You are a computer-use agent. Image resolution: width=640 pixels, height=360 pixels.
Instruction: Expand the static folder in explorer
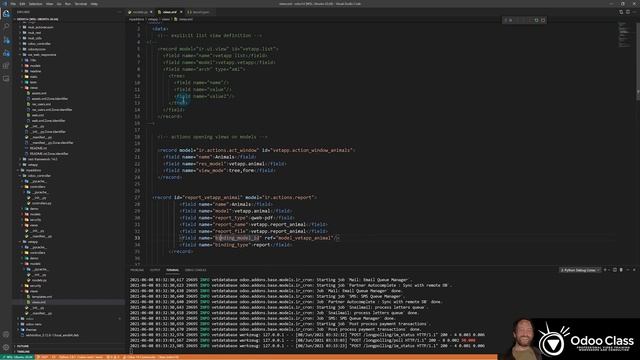pyautogui.click(x=33, y=77)
